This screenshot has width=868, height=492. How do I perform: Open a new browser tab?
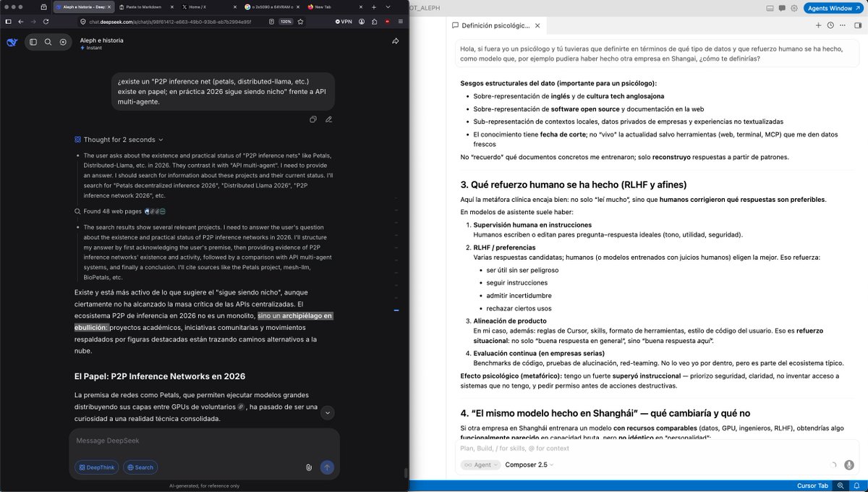pos(374,7)
